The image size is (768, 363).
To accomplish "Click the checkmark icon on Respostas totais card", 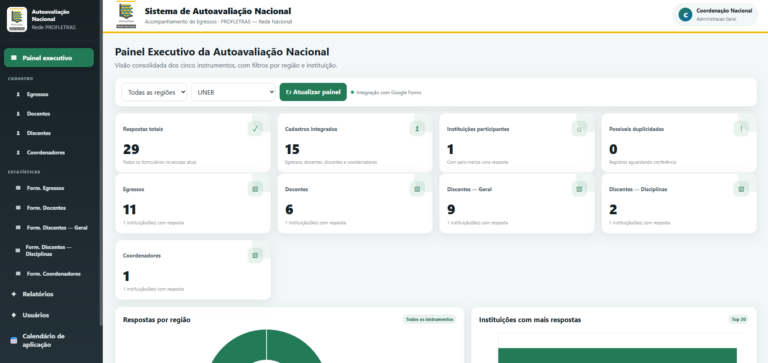I will pos(255,129).
